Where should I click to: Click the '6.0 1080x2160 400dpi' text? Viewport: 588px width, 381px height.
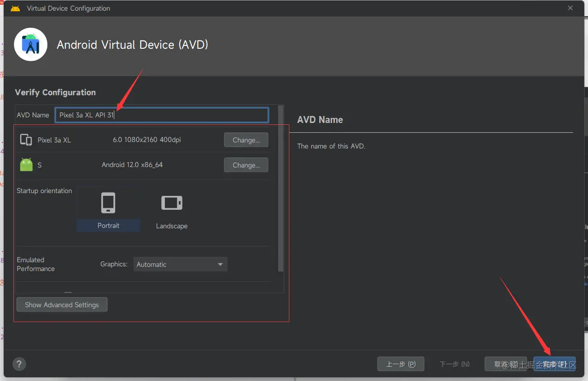pyautogui.click(x=147, y=140)
